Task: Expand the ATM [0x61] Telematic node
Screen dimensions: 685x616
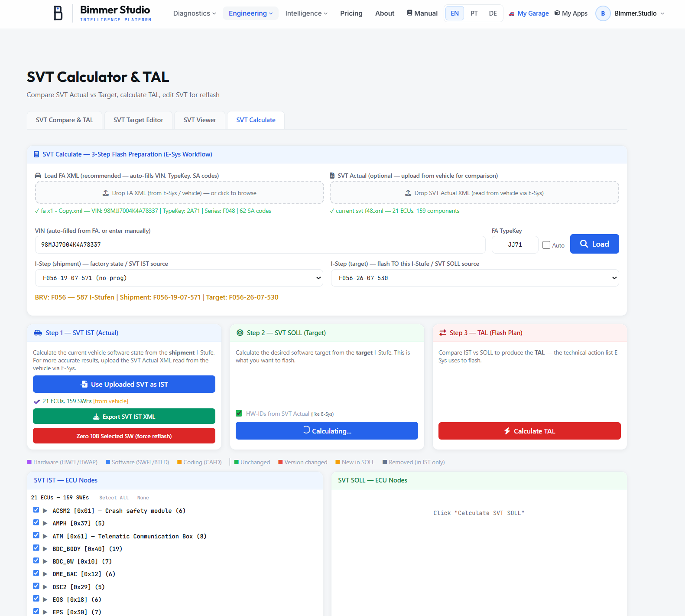Action: [45, 537]
